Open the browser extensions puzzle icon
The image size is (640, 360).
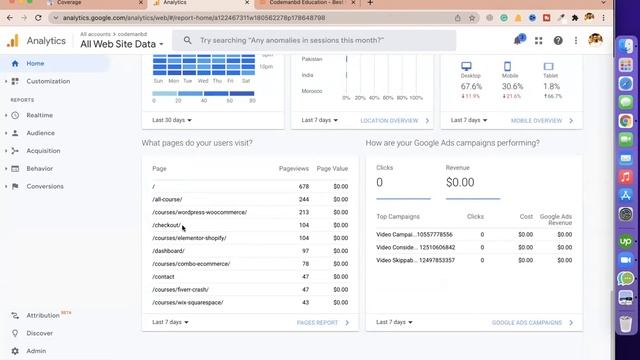click(575, 18)
